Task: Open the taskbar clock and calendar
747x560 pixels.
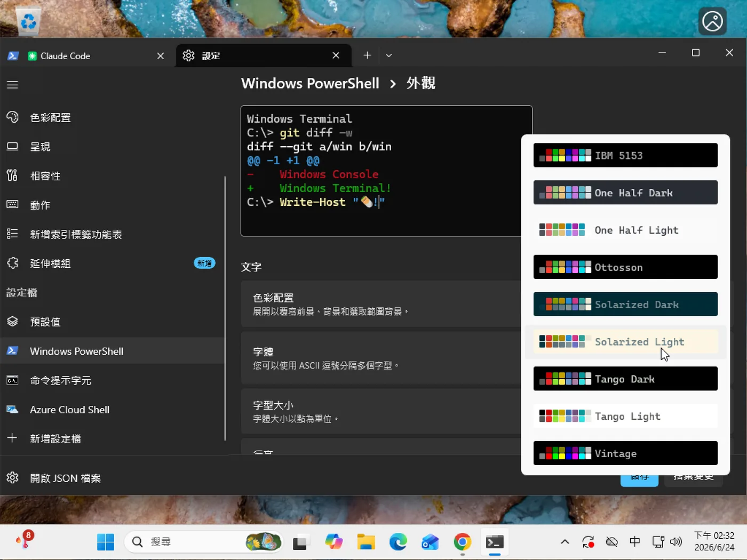Action: (x=714, y=541)
